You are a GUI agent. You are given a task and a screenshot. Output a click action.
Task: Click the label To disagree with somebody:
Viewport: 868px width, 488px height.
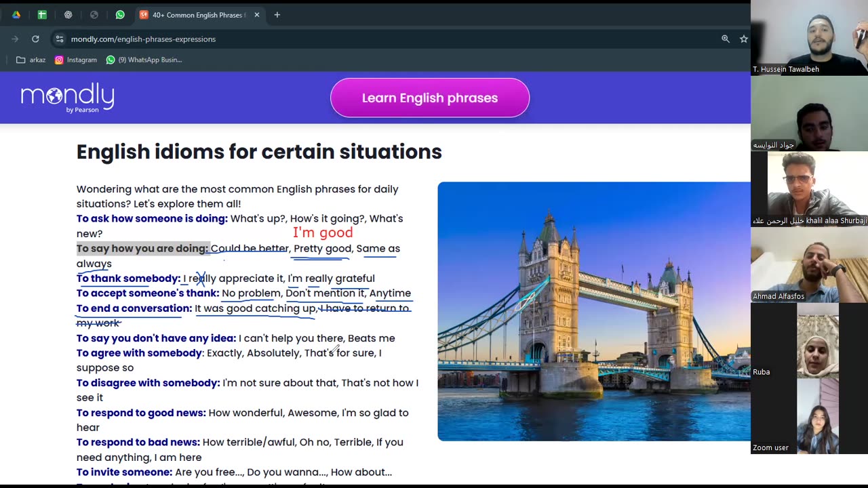pos(148,382)
